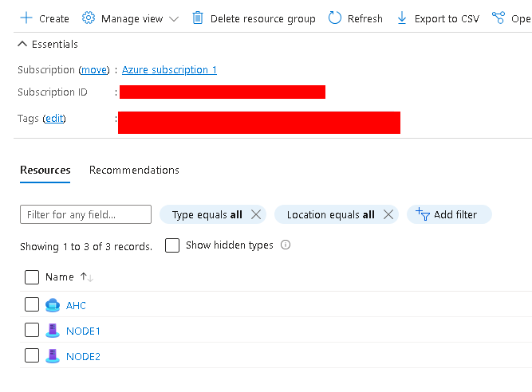Click the Name column header
The height and width of the screenshot is (392, 532).
[59, 277]
